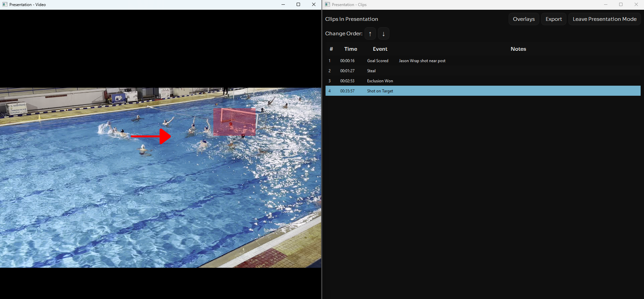This screenshot has height=299, width=644.
Task: Select clip 1 Goal Scored row
Action: tap(483, 61)
